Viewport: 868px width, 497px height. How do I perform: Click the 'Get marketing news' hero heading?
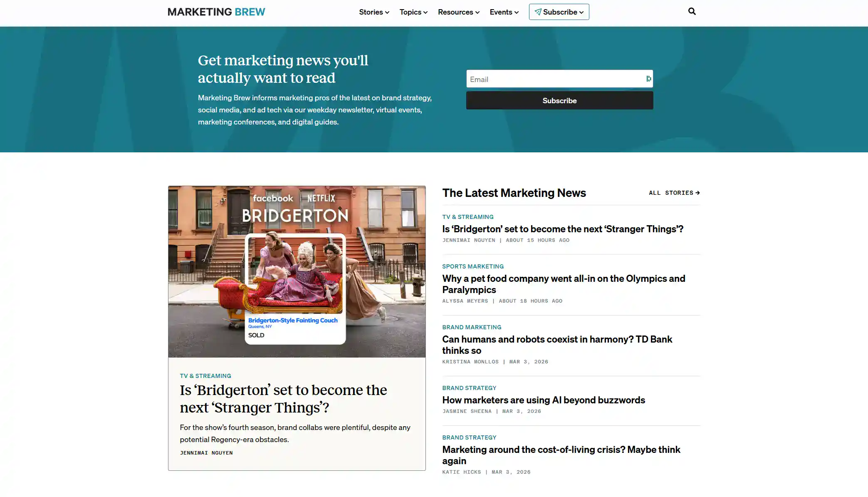click(283, 69)
